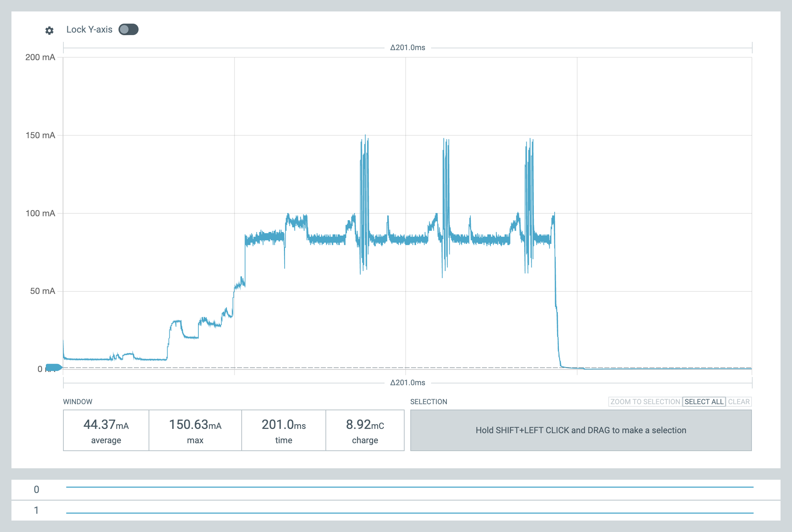The image size is (792, 532).
Task: Toggle the Lock Y-axis switch
Action: 129,29
